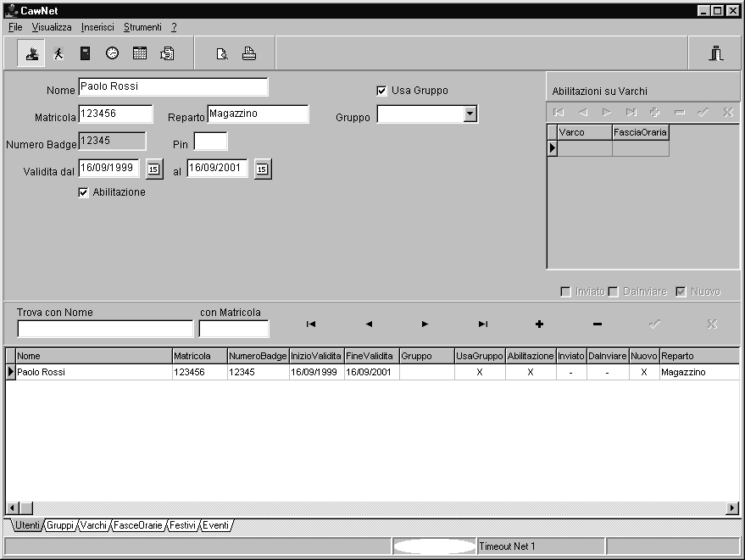
Task: Click the Nome input field
Action: pos(173,87)
